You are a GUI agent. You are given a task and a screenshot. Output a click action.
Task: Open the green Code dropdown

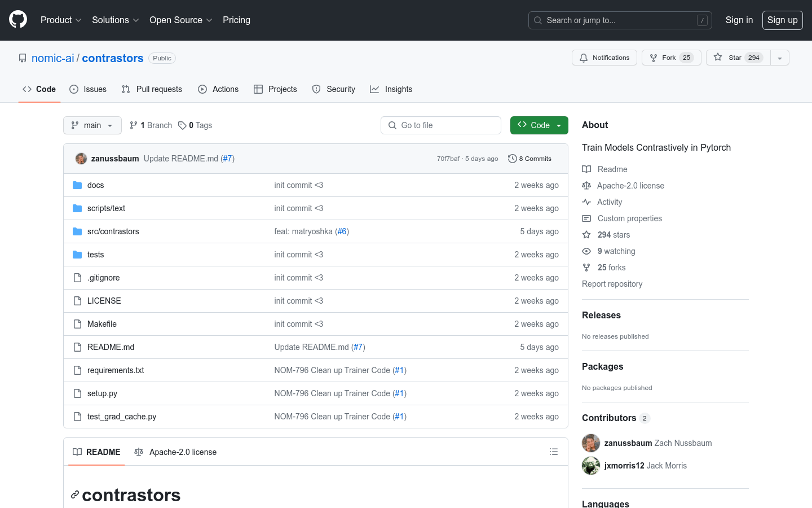[x=539, y=125]
